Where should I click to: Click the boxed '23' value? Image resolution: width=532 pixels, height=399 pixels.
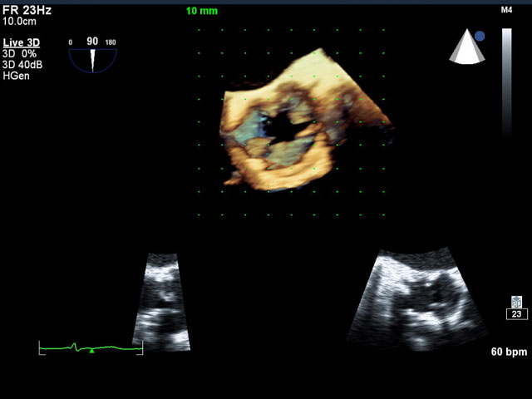pos(517,314)
